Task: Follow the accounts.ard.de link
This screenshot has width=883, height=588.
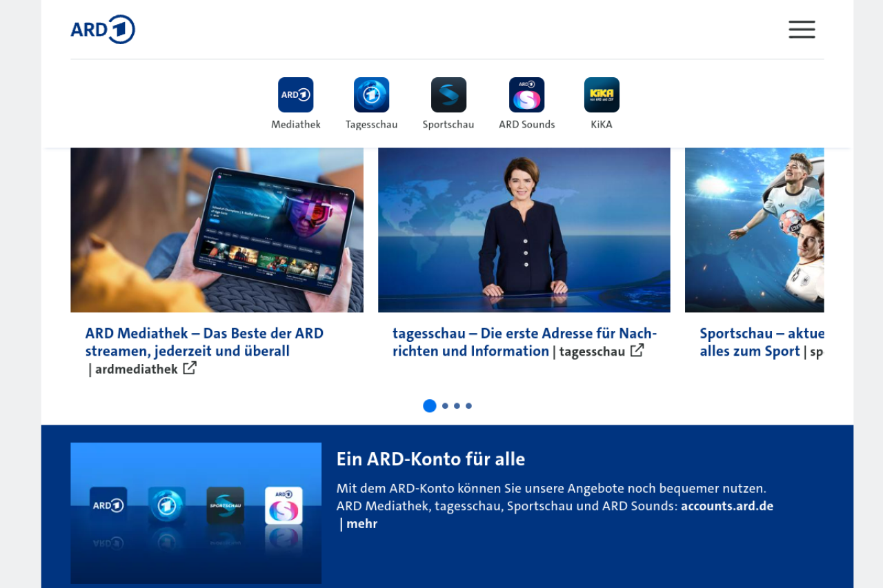Action: [727, 506]
